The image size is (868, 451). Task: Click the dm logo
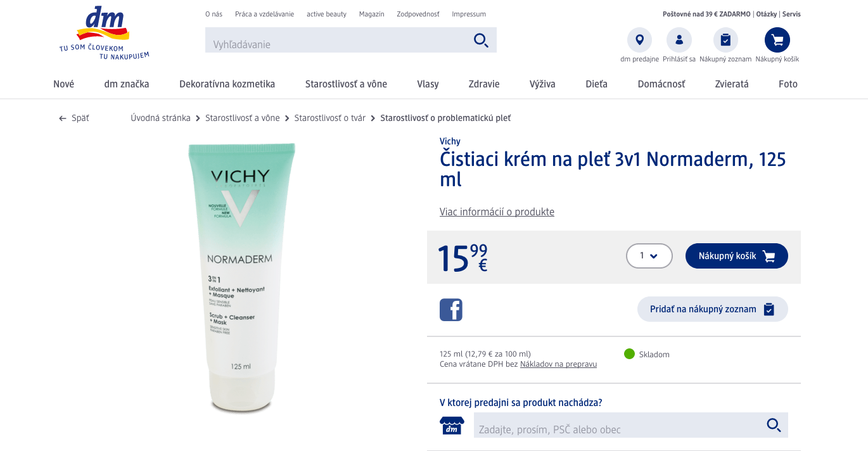coord(104,33)
